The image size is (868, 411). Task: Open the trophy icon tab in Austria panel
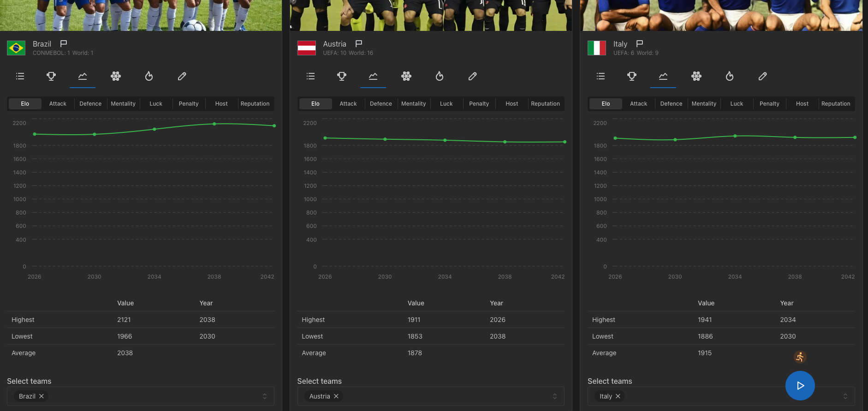click(x=342, y=76)
